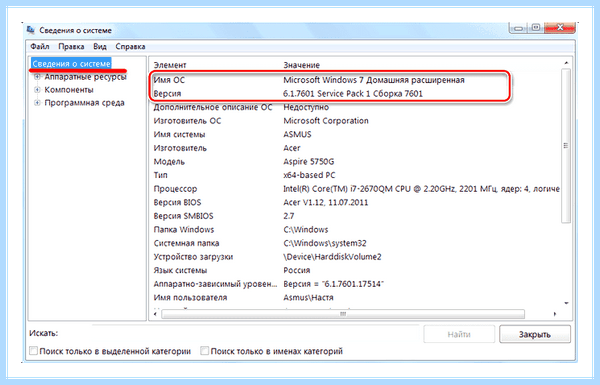Expand the Аппаратные ресурсы node
The height and width of the screenshot is (385, 600).
pos(37,77)
